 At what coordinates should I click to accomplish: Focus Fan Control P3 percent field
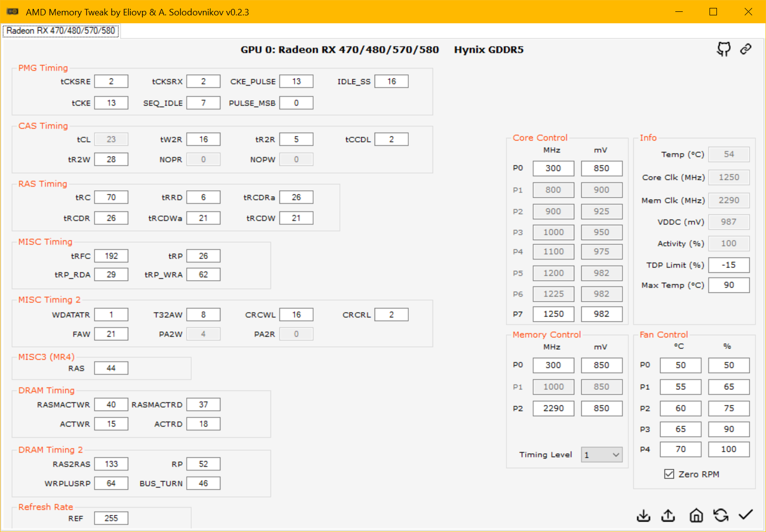pos(729,429)
